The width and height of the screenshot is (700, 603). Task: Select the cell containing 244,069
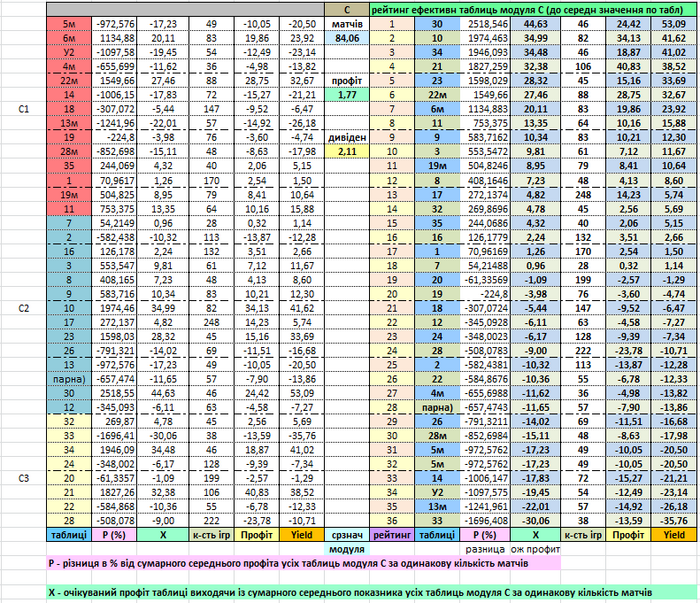[x=114, y=166]
